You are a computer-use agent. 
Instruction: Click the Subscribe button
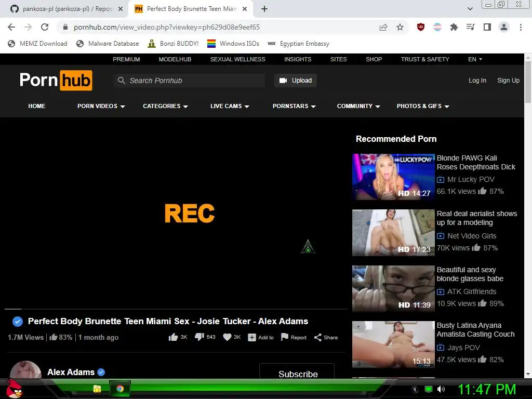pyautogui.click(x=297, y=371)
